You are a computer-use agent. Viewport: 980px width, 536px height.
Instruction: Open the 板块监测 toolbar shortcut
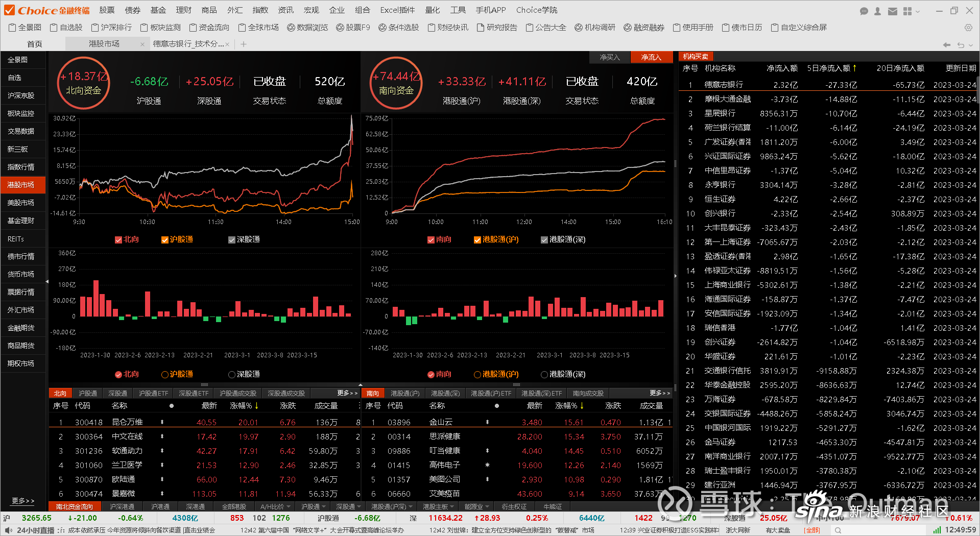[x=160, y=28]
